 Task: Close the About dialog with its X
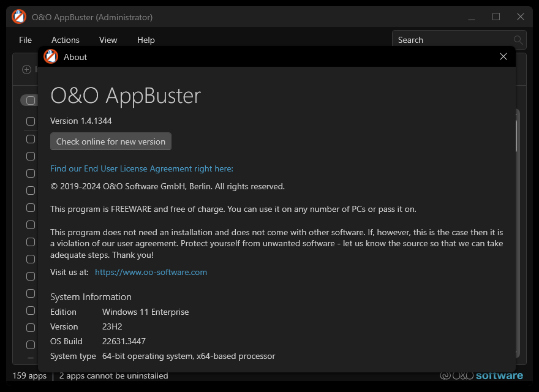503,57
